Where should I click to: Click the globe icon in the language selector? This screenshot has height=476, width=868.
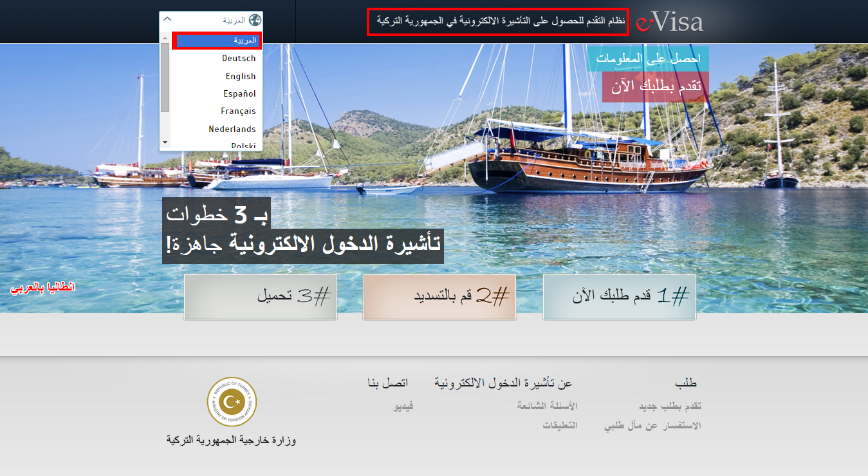pyautogui.click(x=255, y=20)
